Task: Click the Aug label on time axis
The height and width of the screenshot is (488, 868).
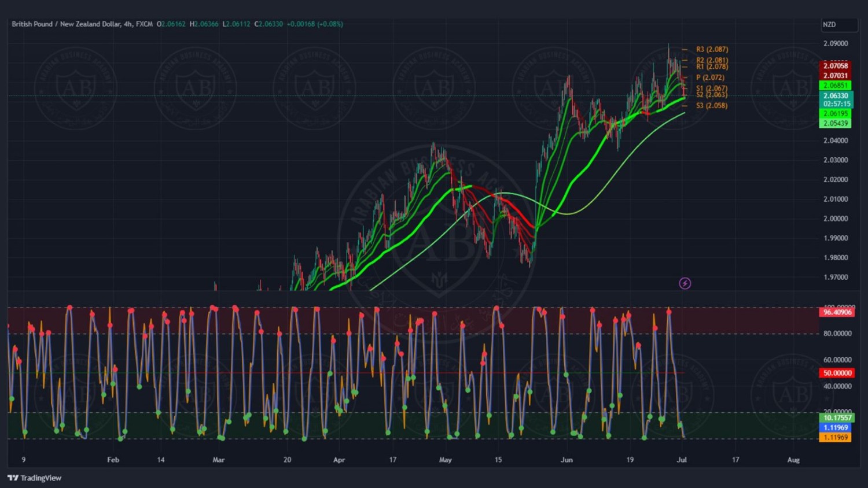Action: coord(793,460)
